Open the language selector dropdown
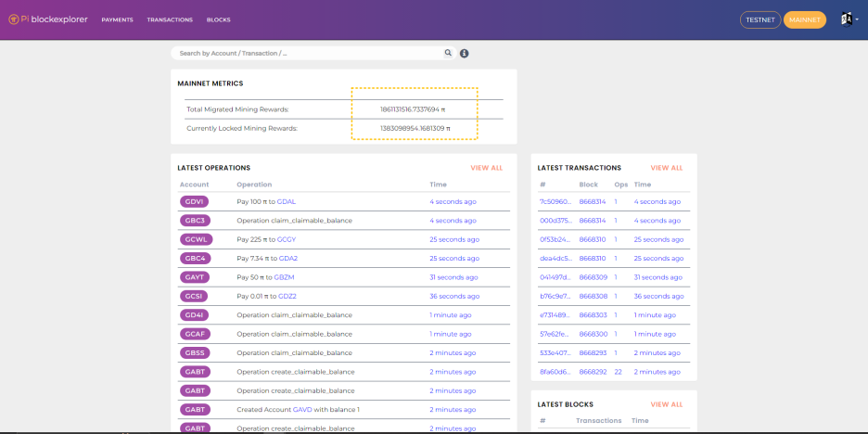 click(x=849, y=19)
